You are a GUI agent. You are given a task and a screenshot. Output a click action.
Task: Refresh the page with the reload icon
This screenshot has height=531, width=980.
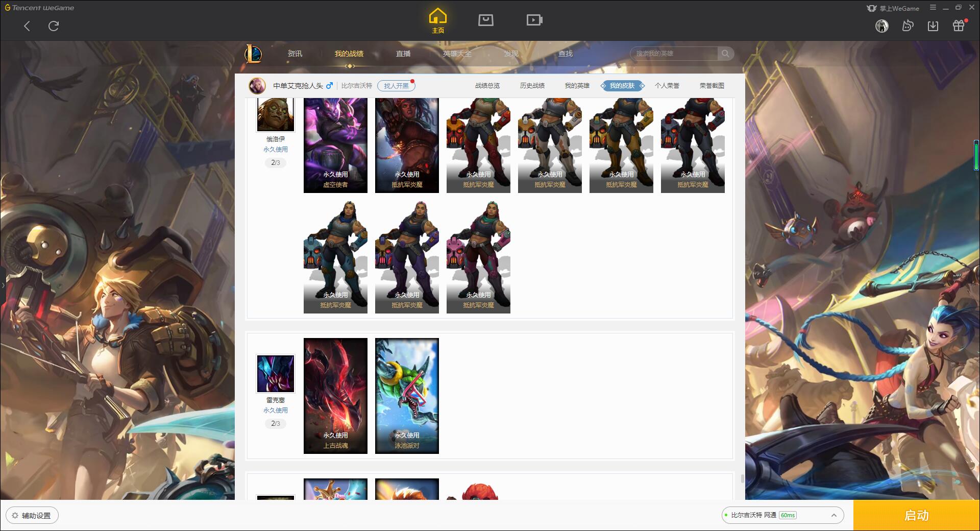click(x=54, y=26)
